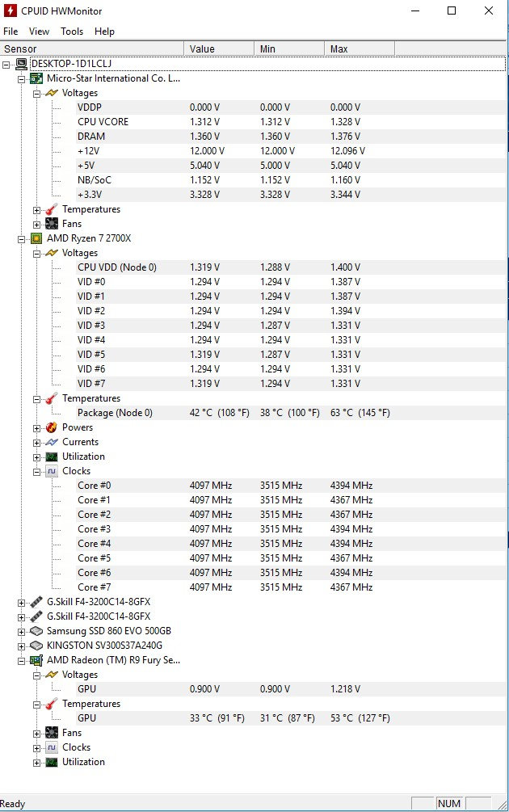Click the Radeon Fans icon

51,733
